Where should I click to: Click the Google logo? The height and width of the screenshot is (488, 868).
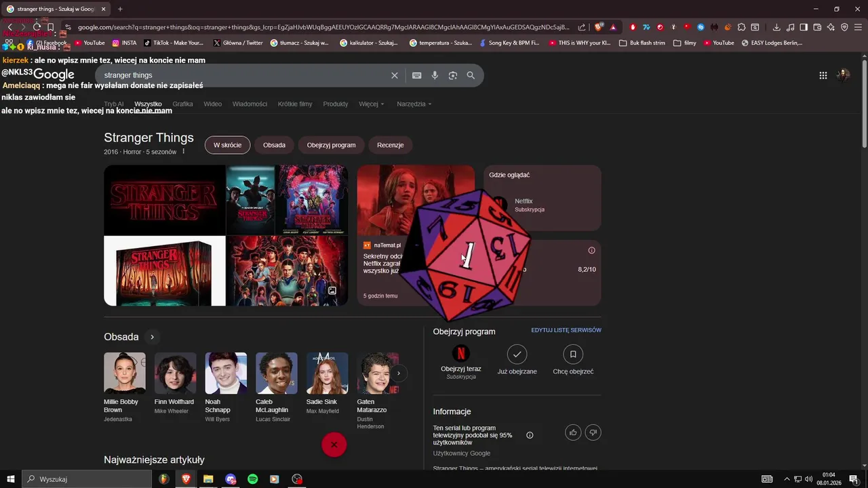53,75
